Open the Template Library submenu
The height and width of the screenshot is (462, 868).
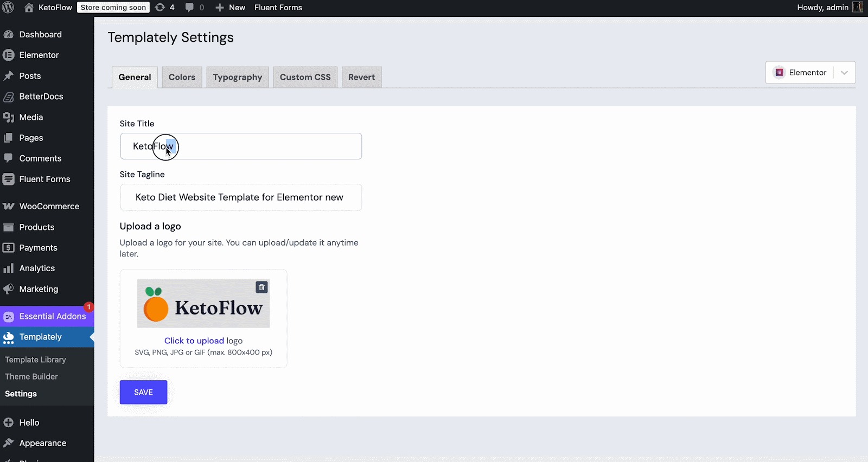click(x=36, y=360)
